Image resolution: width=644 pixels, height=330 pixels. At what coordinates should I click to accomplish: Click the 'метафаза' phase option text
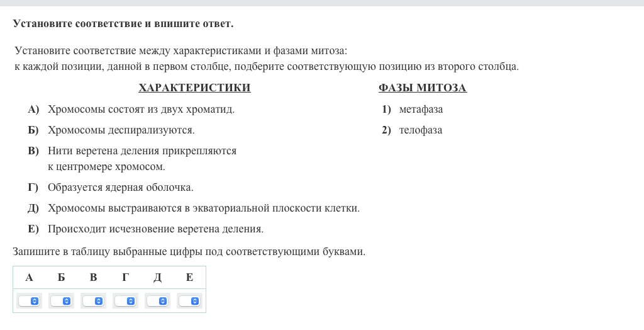pos(421,110)
